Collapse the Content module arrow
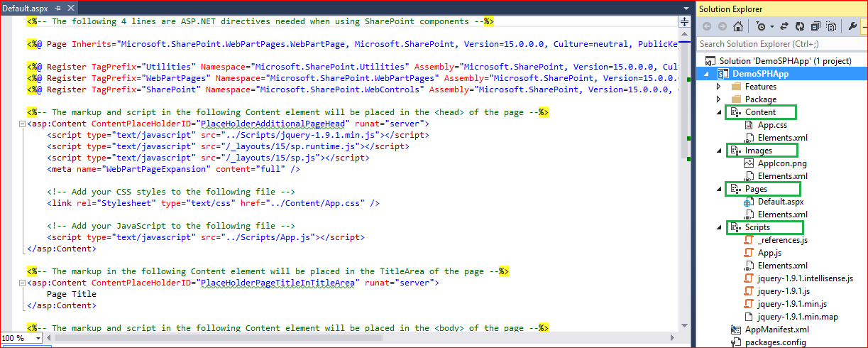 (x=718, y=112)
